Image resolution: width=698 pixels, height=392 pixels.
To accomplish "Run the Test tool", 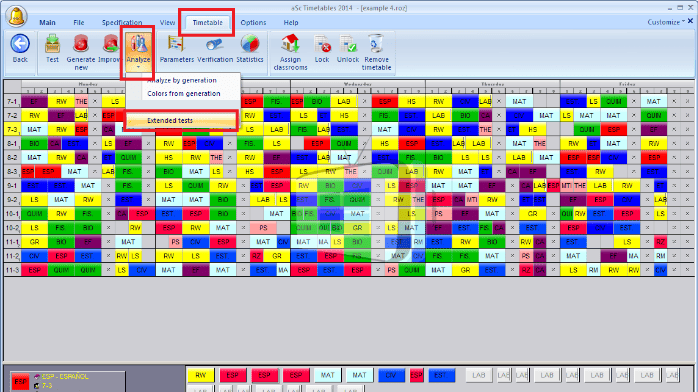I will click(x=52, y=49).
